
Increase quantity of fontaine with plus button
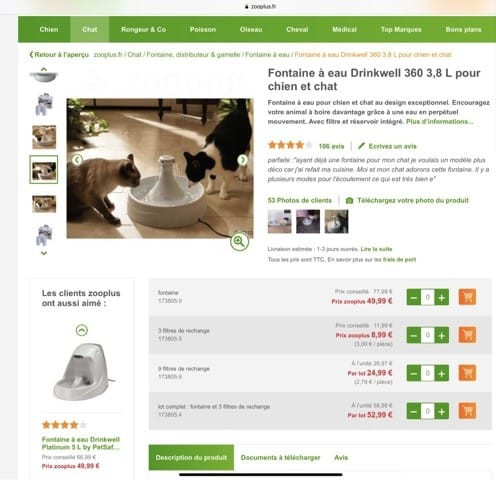[441, 297]
